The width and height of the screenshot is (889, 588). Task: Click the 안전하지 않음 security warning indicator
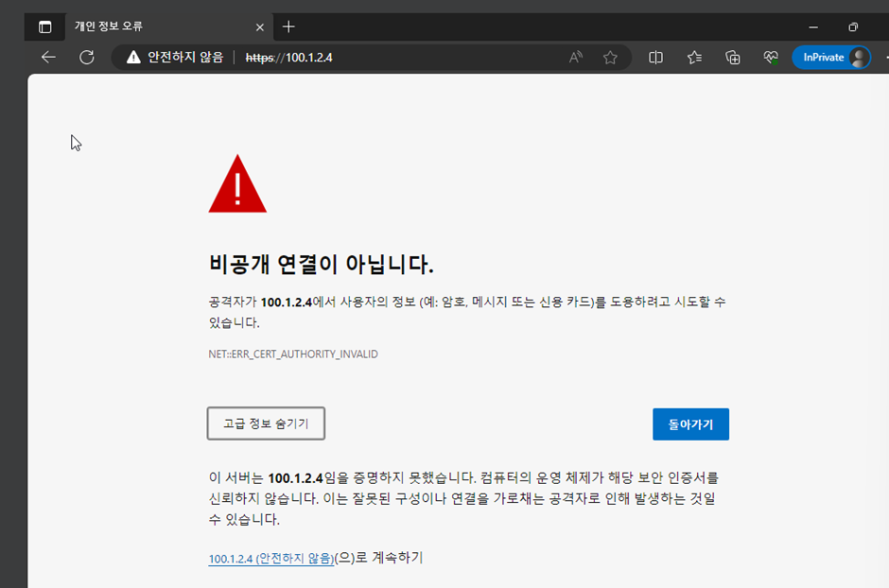tap(175, 58)
